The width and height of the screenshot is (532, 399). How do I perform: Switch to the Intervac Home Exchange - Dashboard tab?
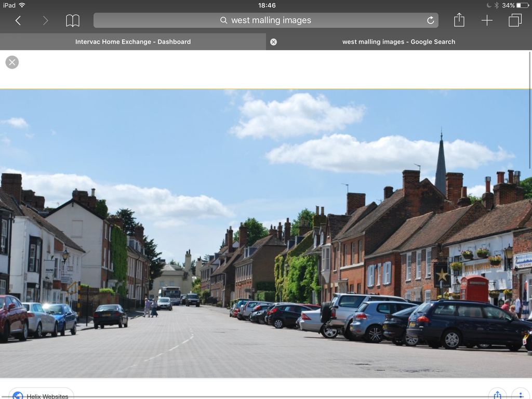coord(133,42)
